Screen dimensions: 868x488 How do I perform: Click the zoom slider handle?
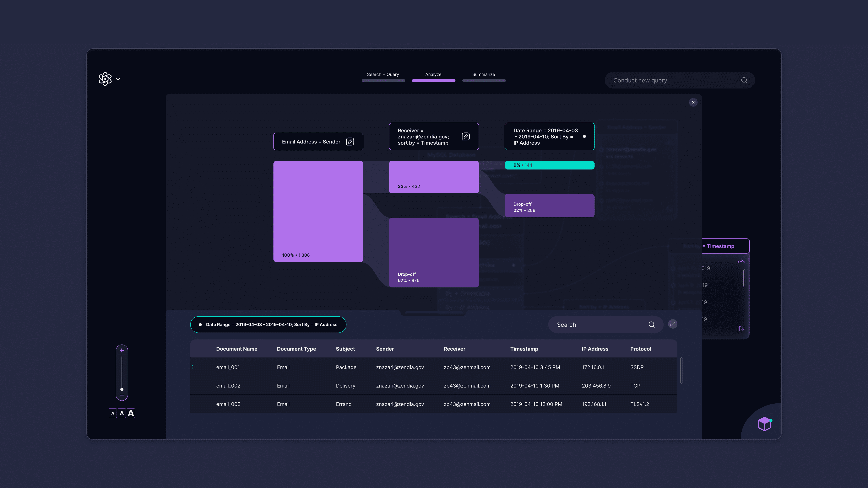(122, 389)
